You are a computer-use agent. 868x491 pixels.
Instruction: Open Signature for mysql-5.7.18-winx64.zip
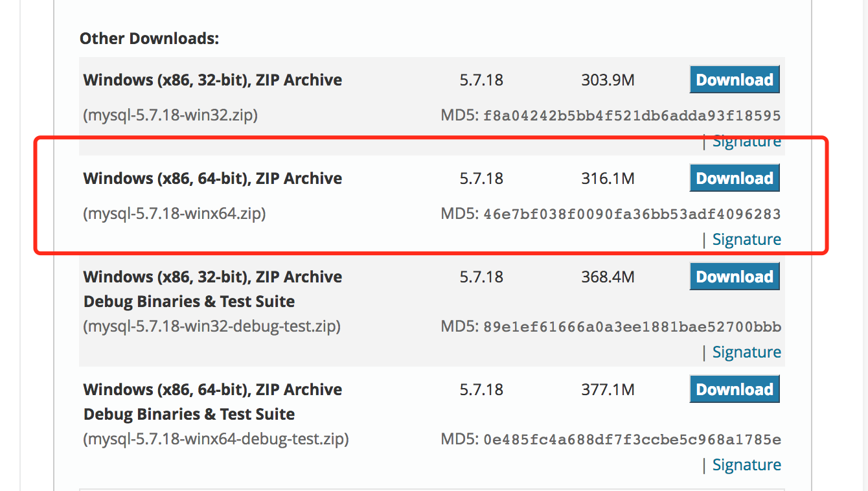click(746, 239)
